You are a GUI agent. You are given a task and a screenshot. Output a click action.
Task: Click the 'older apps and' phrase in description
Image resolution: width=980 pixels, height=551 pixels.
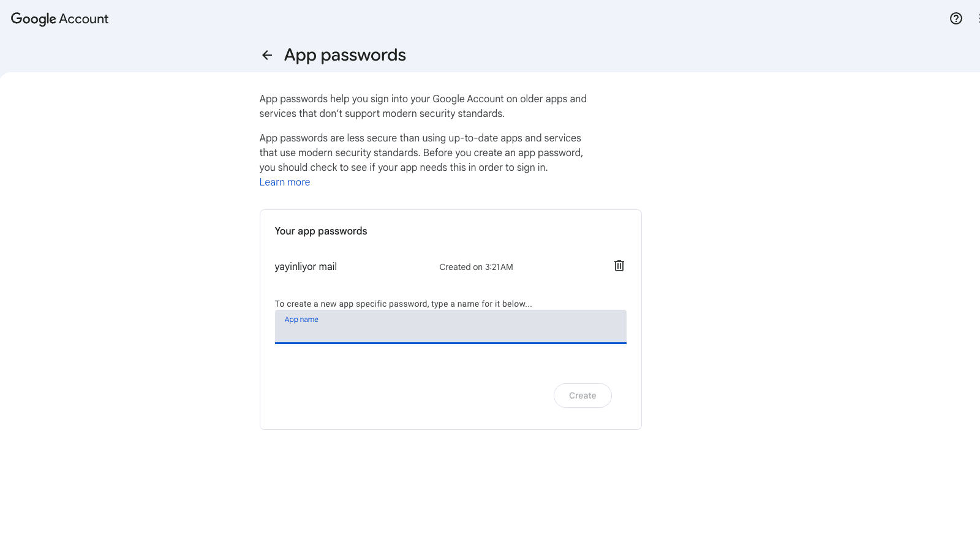click(x=553, y=99)
